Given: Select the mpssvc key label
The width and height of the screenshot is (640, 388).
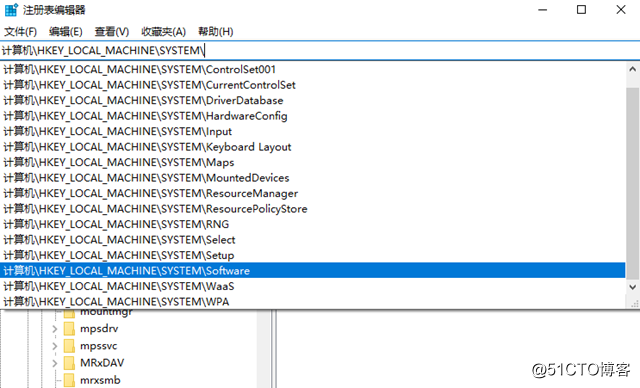Looking at the screenshot, I should 99,346.
